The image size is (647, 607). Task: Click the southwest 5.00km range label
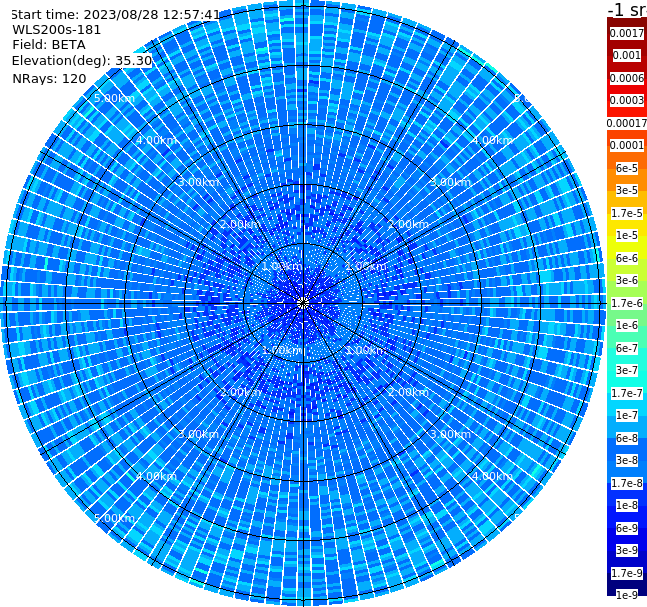tap(114, 518)
